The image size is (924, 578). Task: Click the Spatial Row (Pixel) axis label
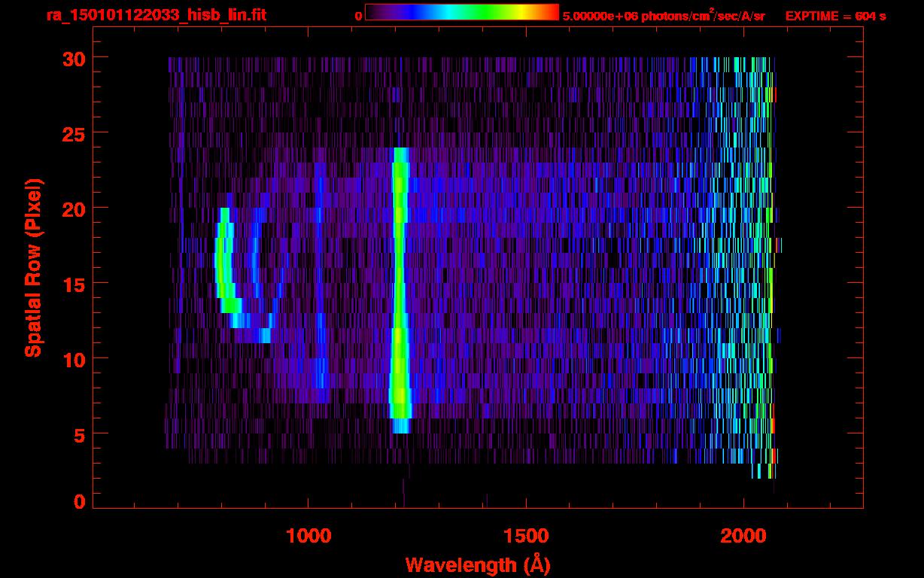(x=33, y=268)
